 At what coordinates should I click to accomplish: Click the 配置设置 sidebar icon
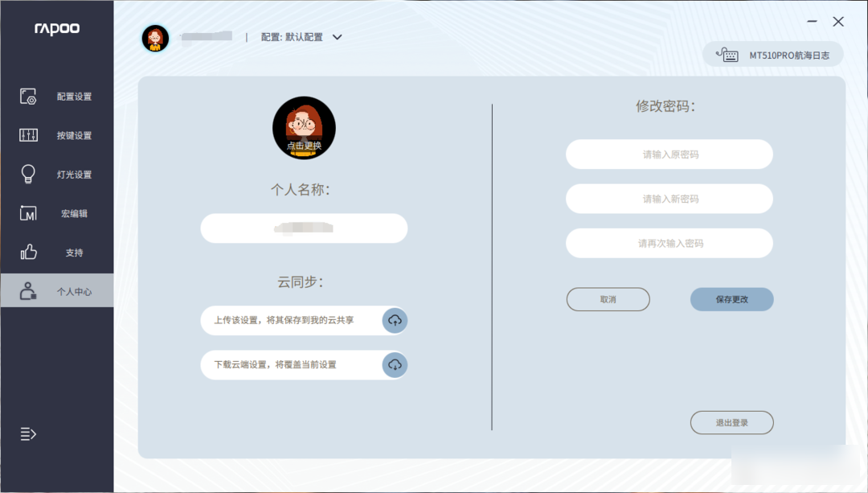(x=28, y=97)
